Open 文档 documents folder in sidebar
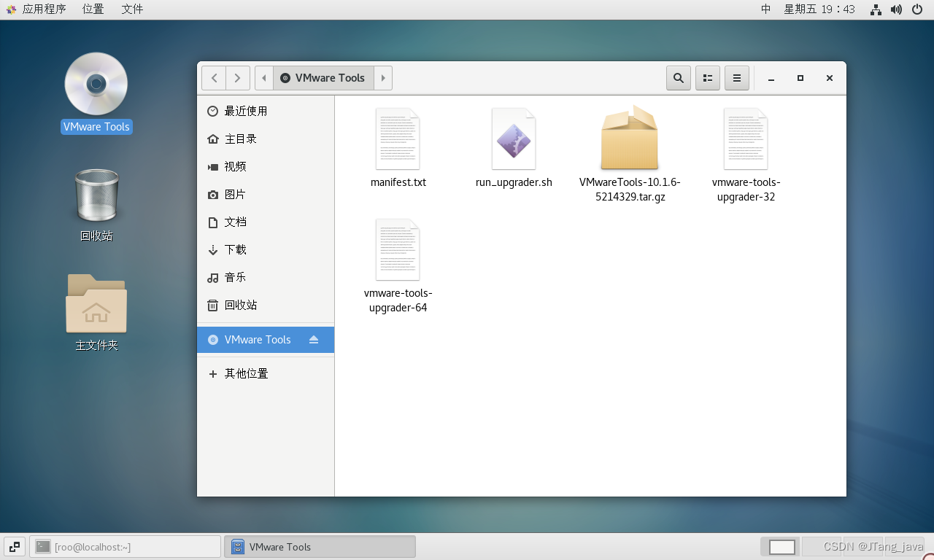Screen dimensions: 934x560 (x=266, y=222)
